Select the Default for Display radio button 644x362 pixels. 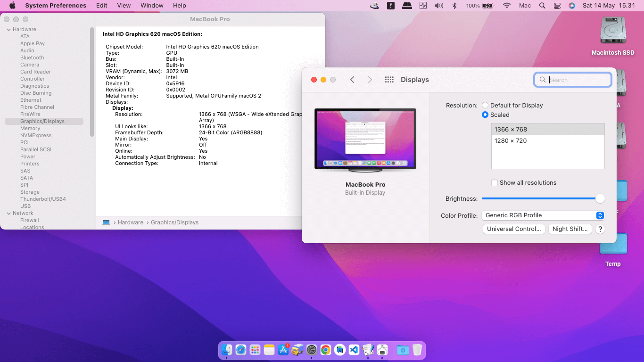coord(485,106)
